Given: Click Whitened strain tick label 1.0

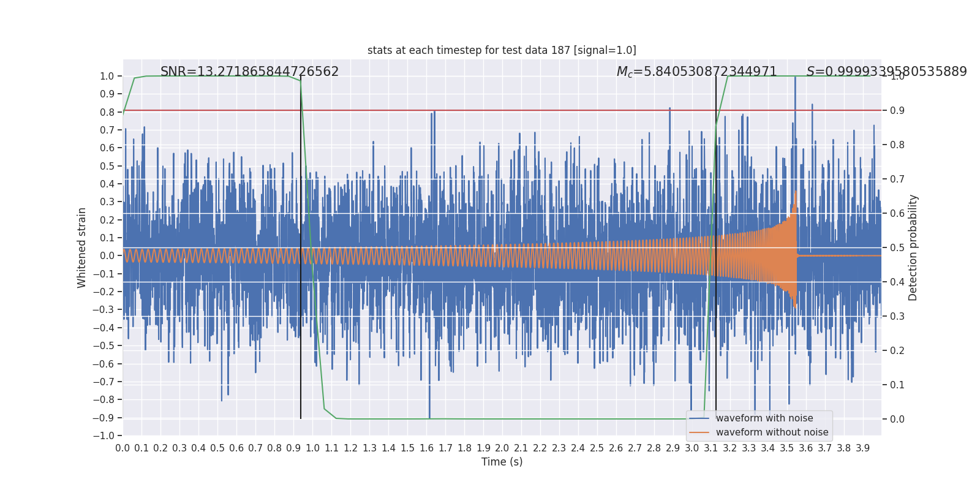Looking at the screenshot, I should tap(107, 77).
